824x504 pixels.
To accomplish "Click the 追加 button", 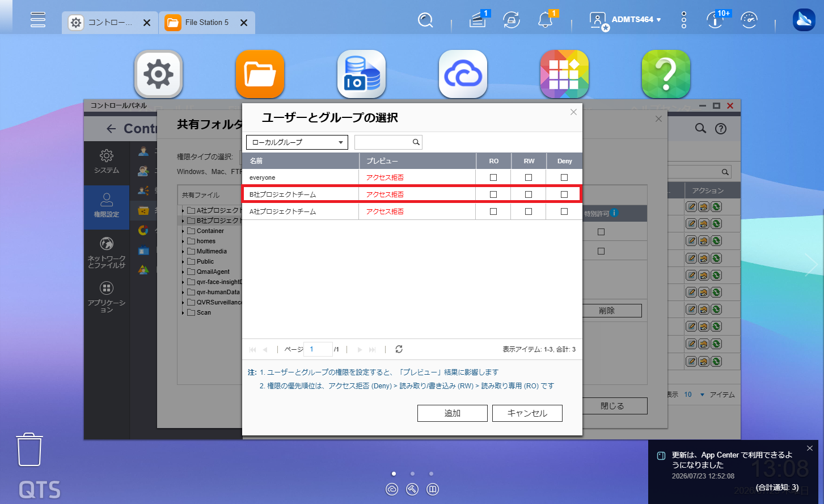I will [x=453, y=413].
